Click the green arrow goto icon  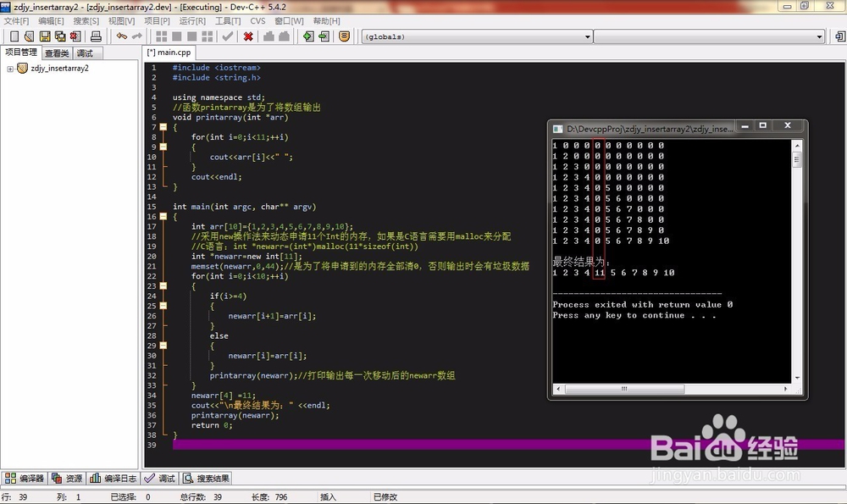click(324, 36)
